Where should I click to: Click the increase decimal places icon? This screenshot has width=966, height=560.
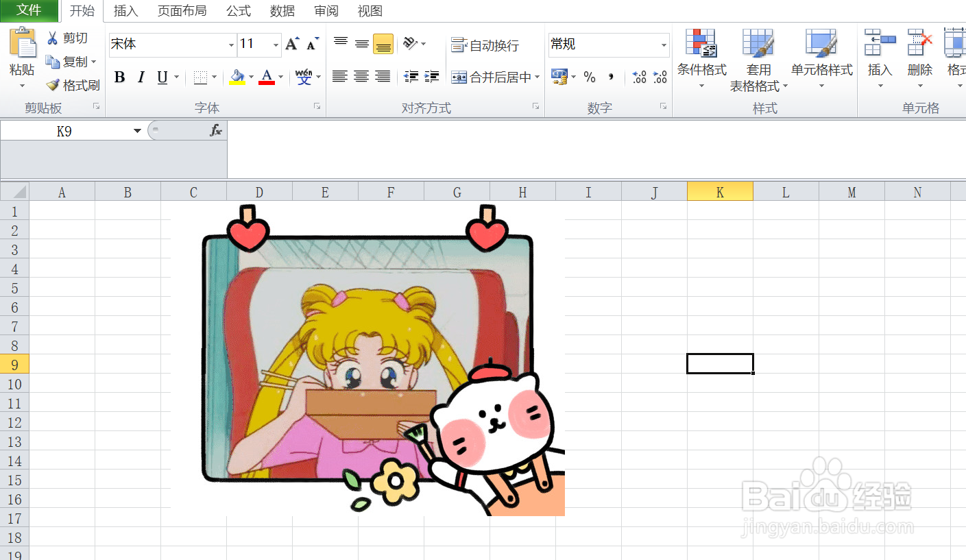(x=640, y=77)
